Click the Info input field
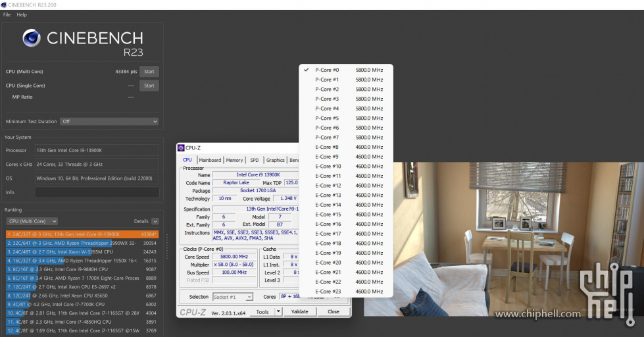 coord(97,192)
